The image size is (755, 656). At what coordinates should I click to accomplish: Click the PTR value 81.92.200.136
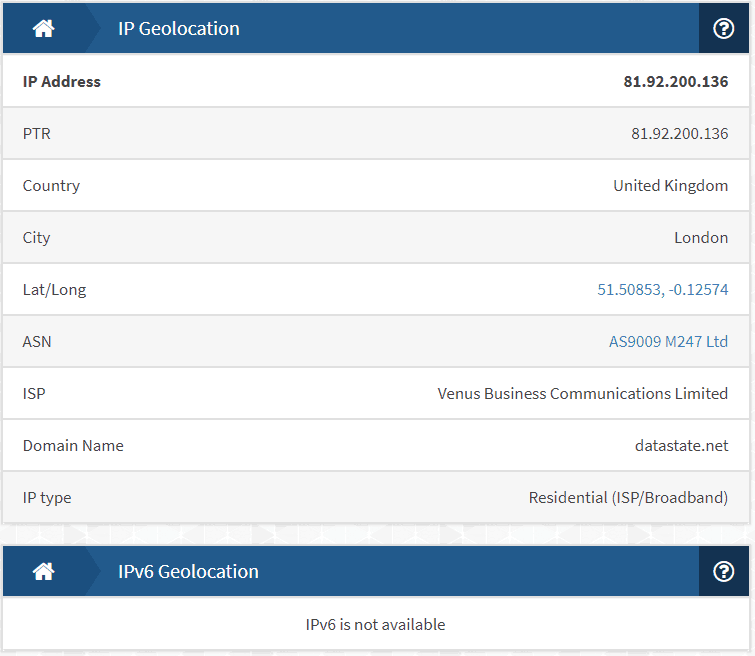(x=679, y=133)
